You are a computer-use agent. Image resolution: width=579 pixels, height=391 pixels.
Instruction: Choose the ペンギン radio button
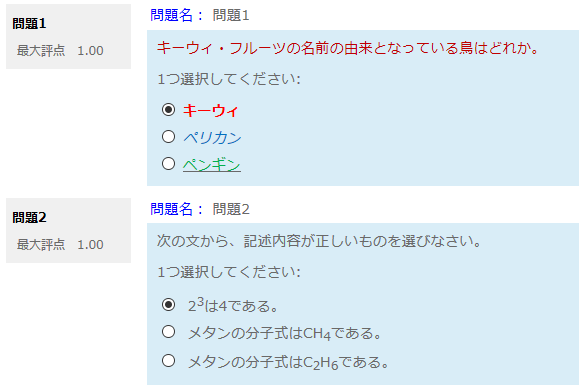(x=168, y=164)
